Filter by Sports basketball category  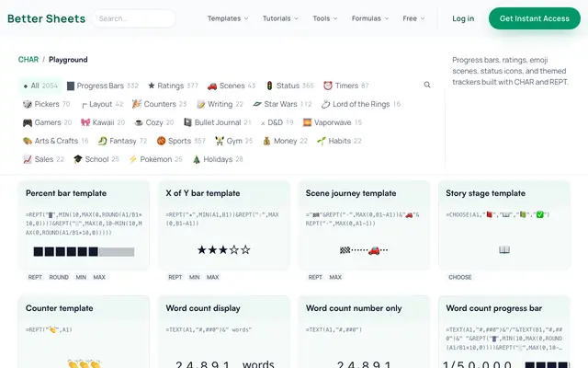(x=181, y=141)
